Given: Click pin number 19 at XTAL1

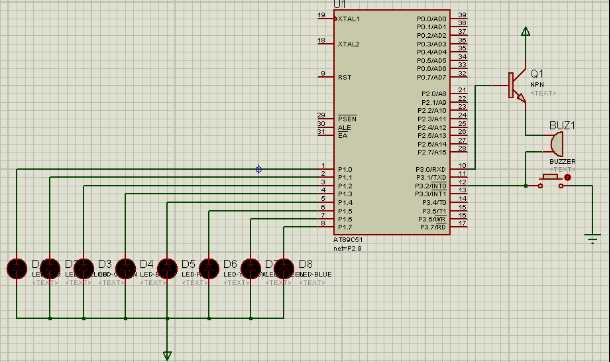Looking at the screenshot, I should (x=322, y=15).
